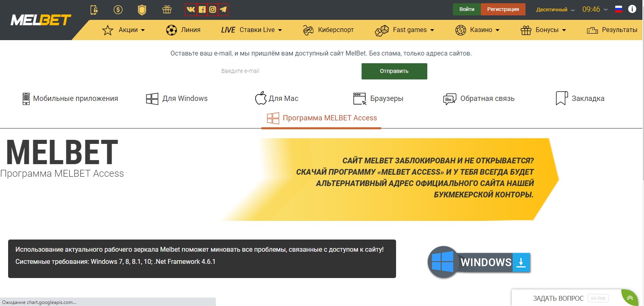Click the podium Результаты icon

[592, 30]
